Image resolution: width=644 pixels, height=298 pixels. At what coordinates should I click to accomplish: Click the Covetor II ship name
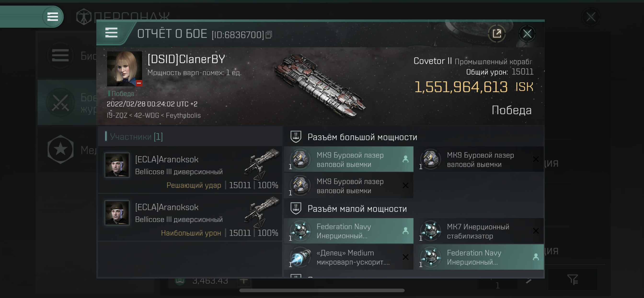pyautogui.click(x=432, y=61)
